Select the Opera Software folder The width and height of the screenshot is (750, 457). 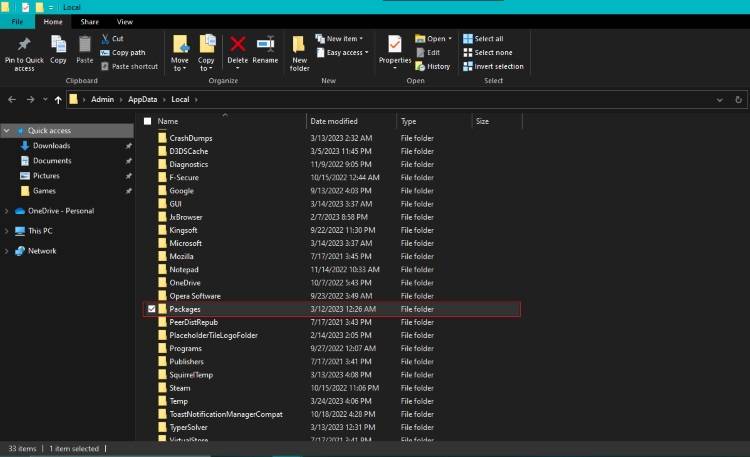pos(195,296)
